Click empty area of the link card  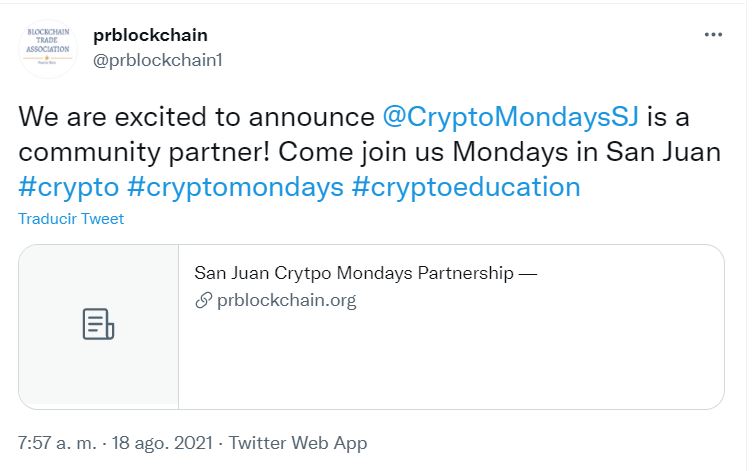451,360
